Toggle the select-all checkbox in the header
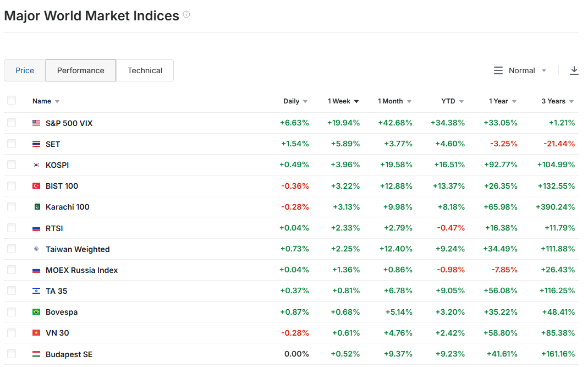This screenshot has height=367, width=588. [12, 100]
